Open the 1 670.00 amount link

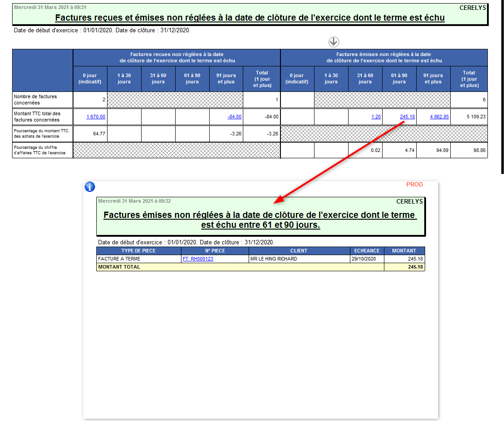coord(96,117)
